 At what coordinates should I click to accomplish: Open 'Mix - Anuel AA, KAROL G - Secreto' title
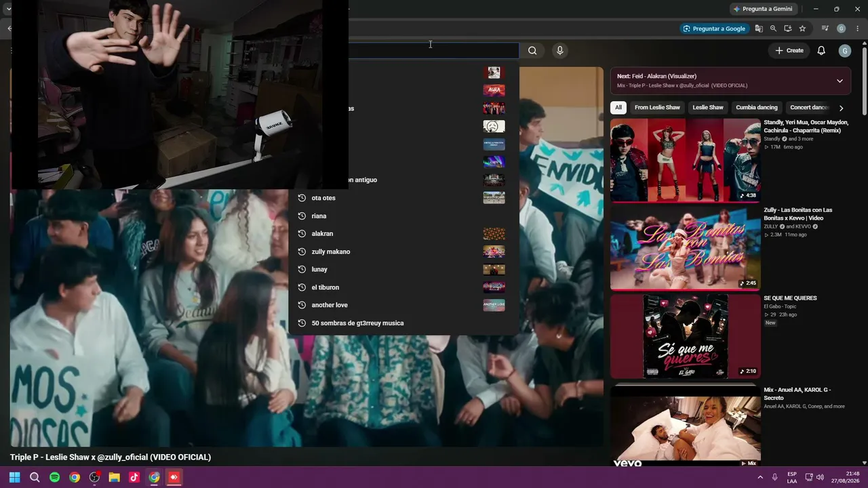[x=797, y=394]
